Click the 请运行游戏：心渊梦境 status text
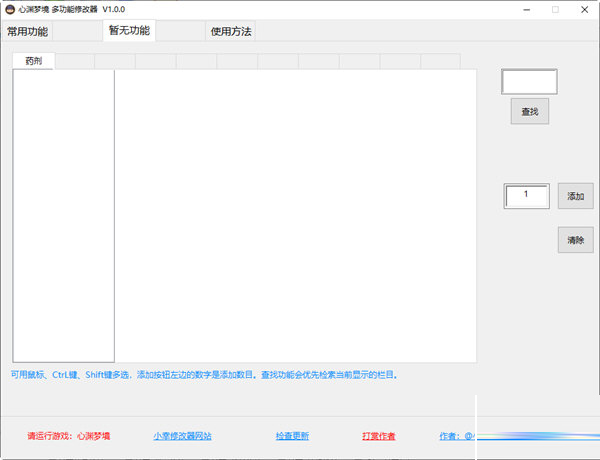Image resolution: width=600 pixels, height=460 pixels. pyautogui.click(x=69, y=436)
